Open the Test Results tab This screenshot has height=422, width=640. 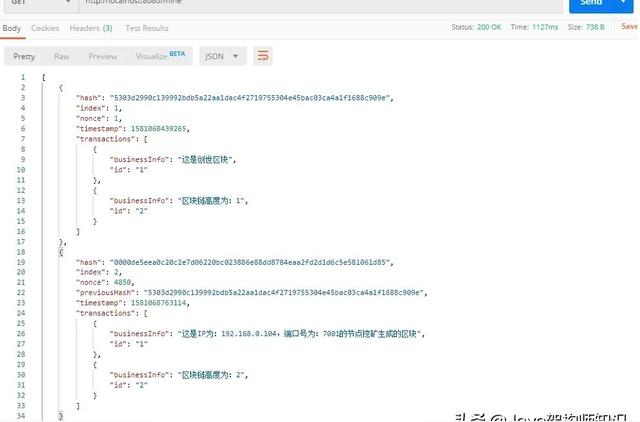point(147,28)
